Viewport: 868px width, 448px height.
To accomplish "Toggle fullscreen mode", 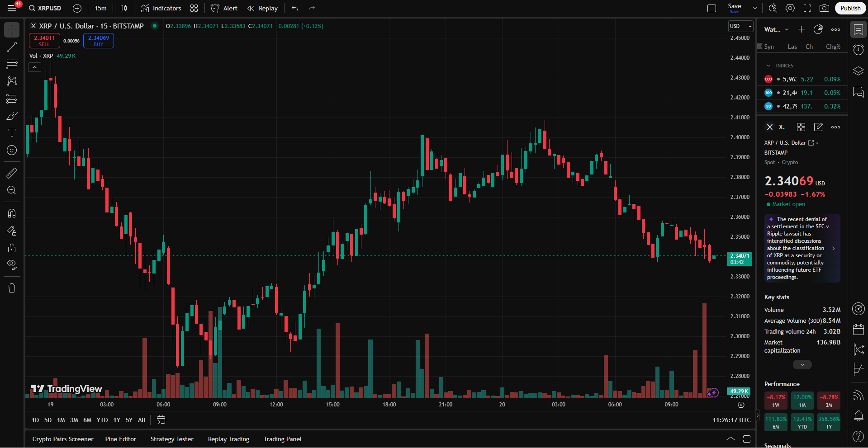I will pyautogui.click(x=807, y=8).
